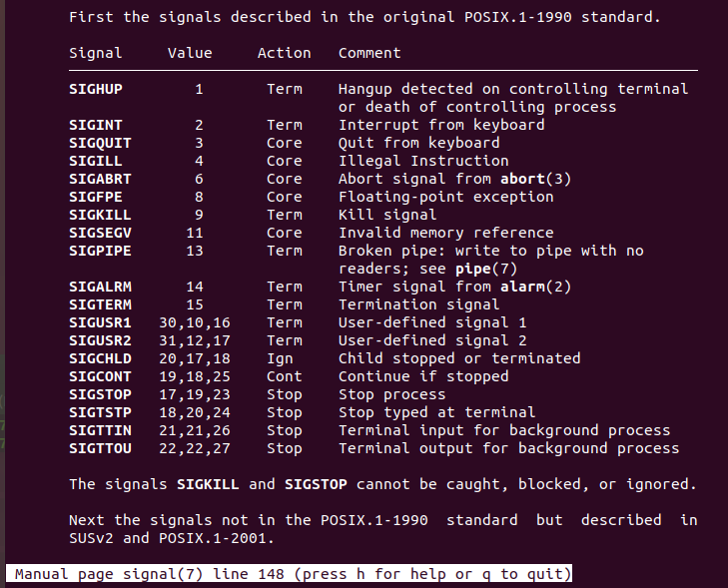This screenshot has width=728, height=588.
Task: Click the "Floating-point exception" comment
Action: 446,197
